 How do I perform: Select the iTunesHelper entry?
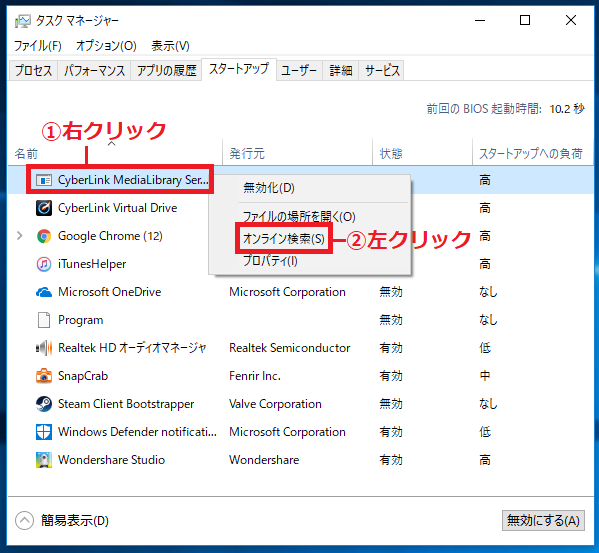click(x=92, y=264)
